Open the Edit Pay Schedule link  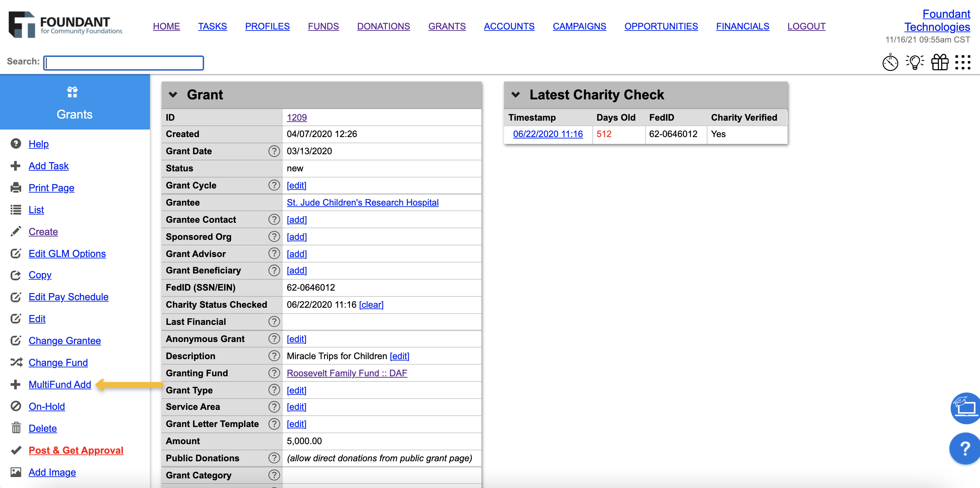(x=68, y=297)
